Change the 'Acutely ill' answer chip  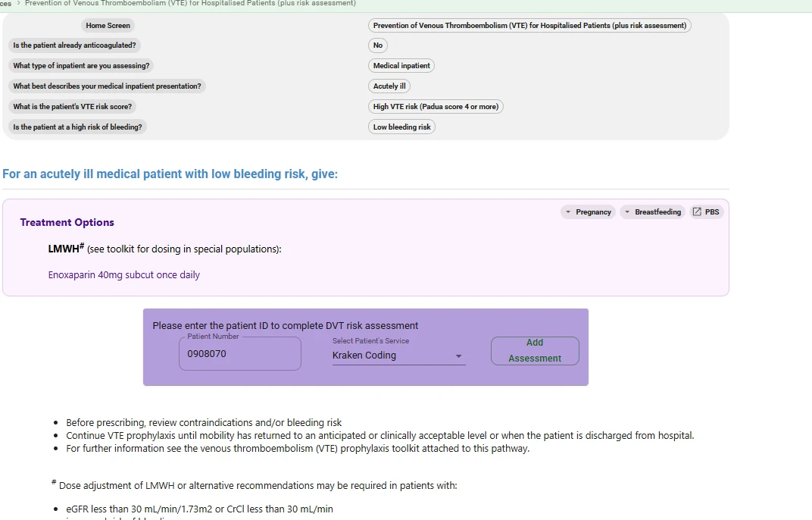click(389, 86)
